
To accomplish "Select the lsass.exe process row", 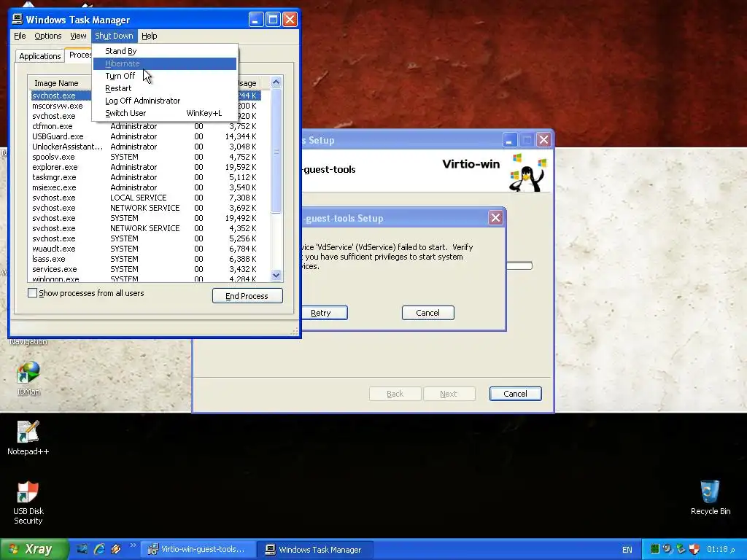I will tap(146, 259).
